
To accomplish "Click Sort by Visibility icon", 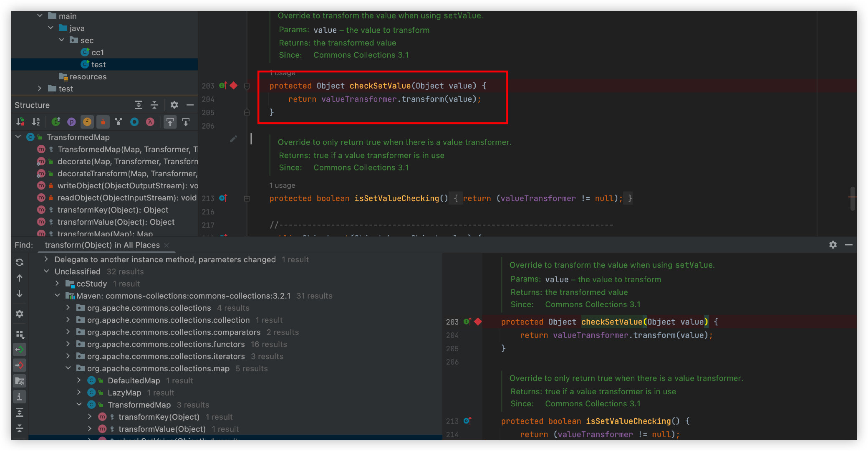I will (20, 122).
